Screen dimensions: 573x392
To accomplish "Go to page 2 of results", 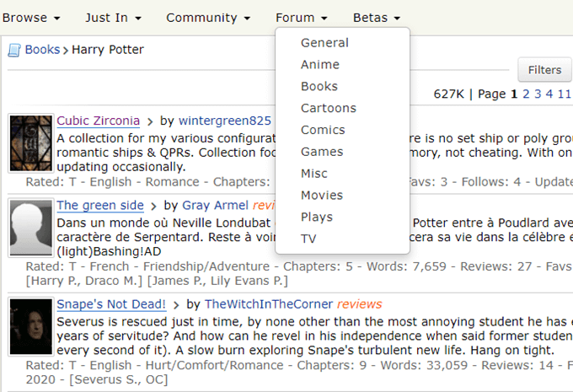I will (526, 94).
